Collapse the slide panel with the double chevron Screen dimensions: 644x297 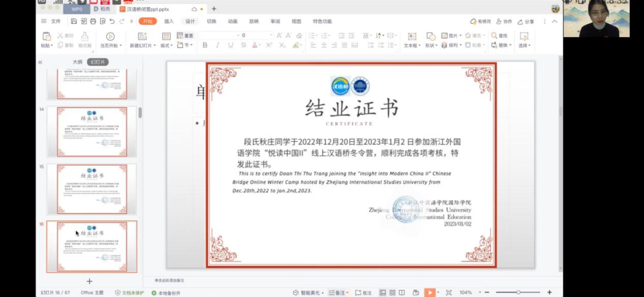tap(41, 62)
